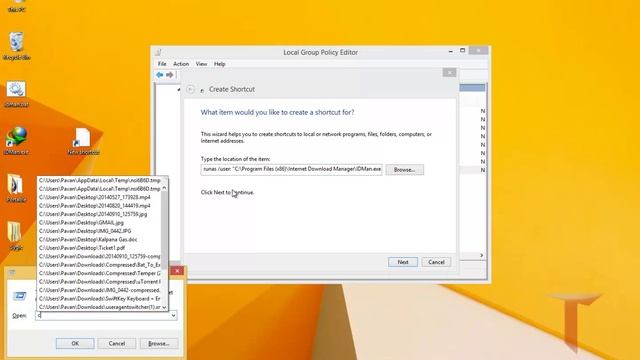Image resolution: width=640 pixels, height=360 pixels.
Task: Select the Compressed\Bat_To_Ex suggestion
Action: [99, 265]
